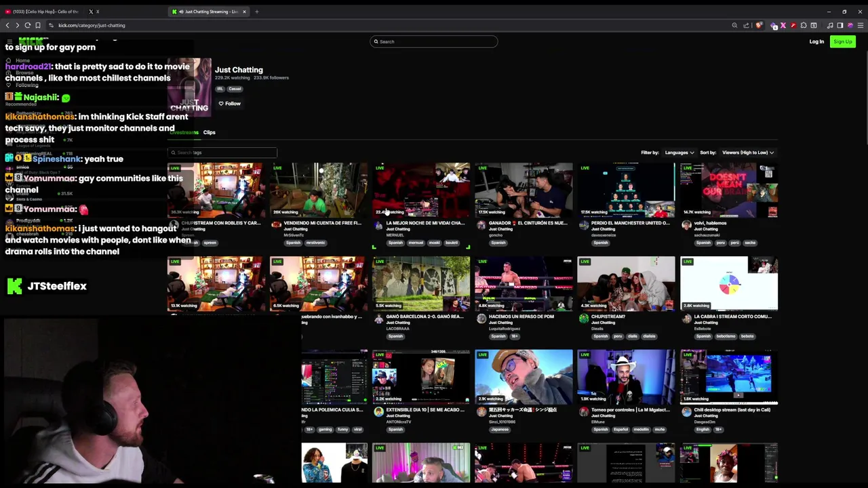
Task: Click the Dasgasd3m channel avatar
Action: 686,412
